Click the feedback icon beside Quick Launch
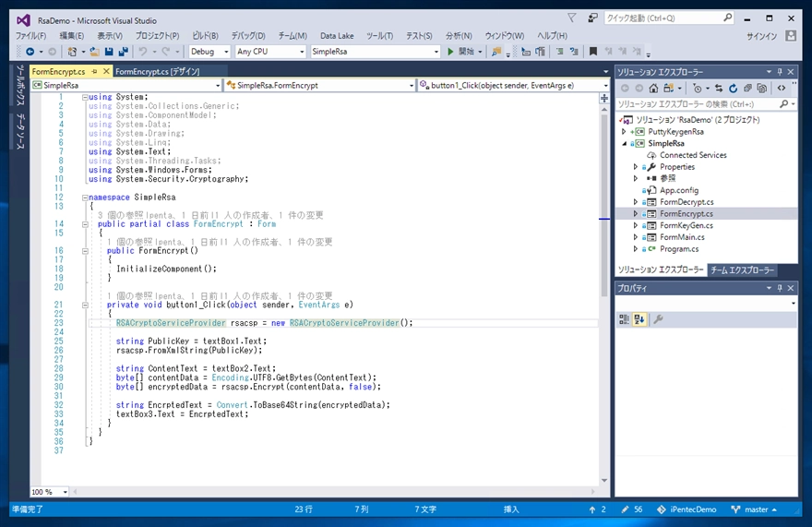This screenshot has height=527, width=812. 592,18
